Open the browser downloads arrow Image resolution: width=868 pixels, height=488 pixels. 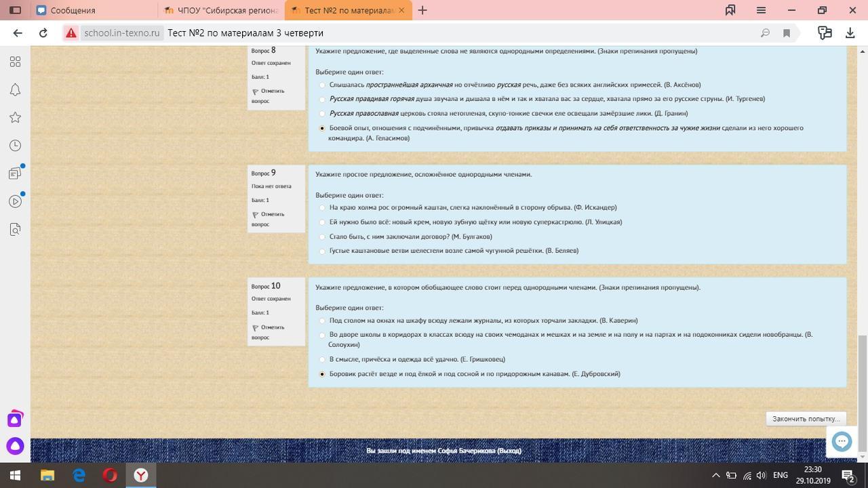tap(850, 33)
